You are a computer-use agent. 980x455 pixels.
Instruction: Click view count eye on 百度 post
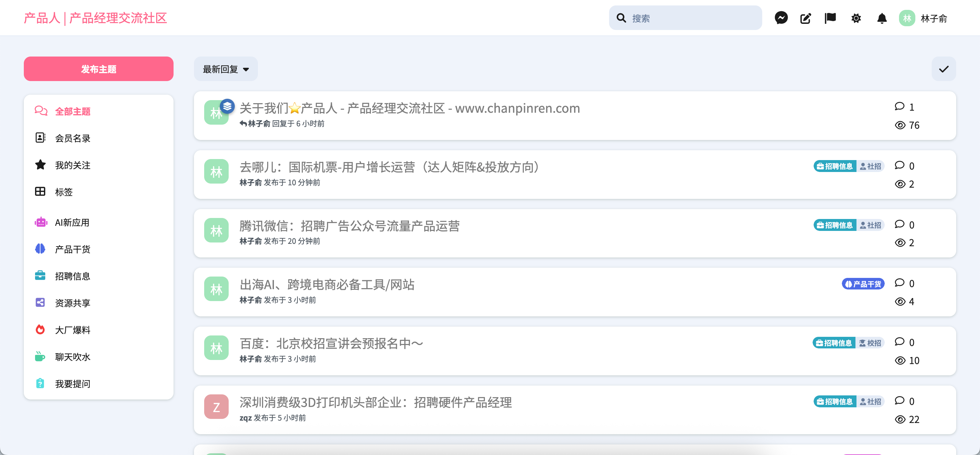[900, 361]
